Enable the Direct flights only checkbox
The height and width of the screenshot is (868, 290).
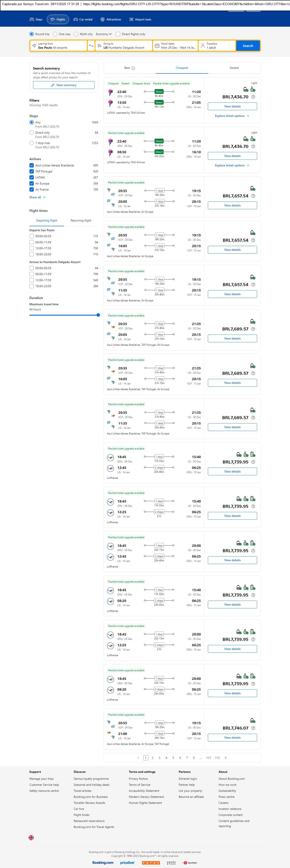click(118, 34)
